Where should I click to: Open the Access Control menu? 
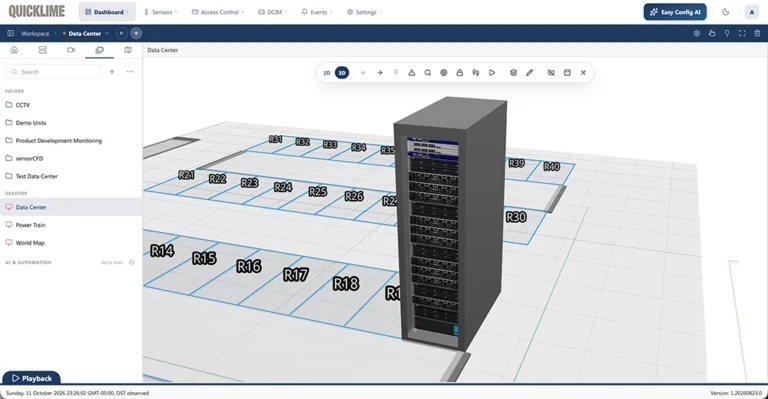pyautogui.click(x=218, y=12)
